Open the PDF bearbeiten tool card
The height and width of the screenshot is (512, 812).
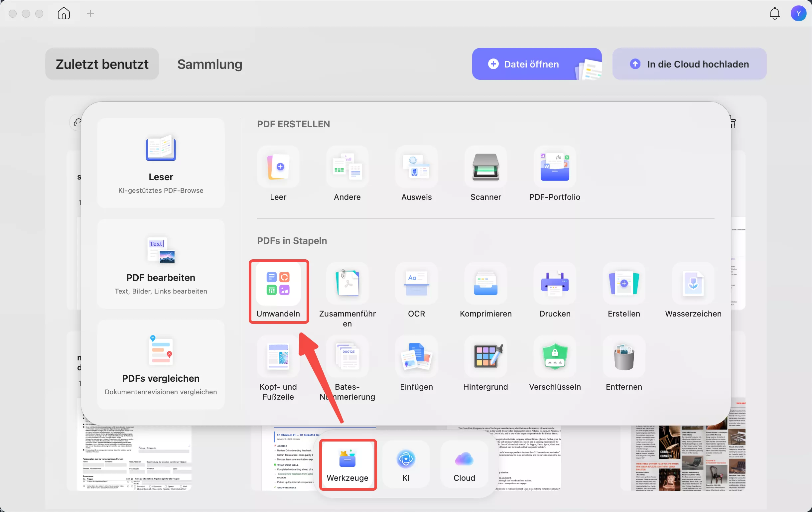tap(161, 264)
